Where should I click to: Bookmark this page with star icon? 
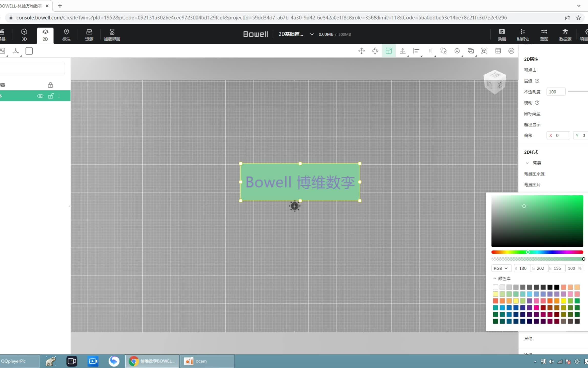(x=579, y=18)
